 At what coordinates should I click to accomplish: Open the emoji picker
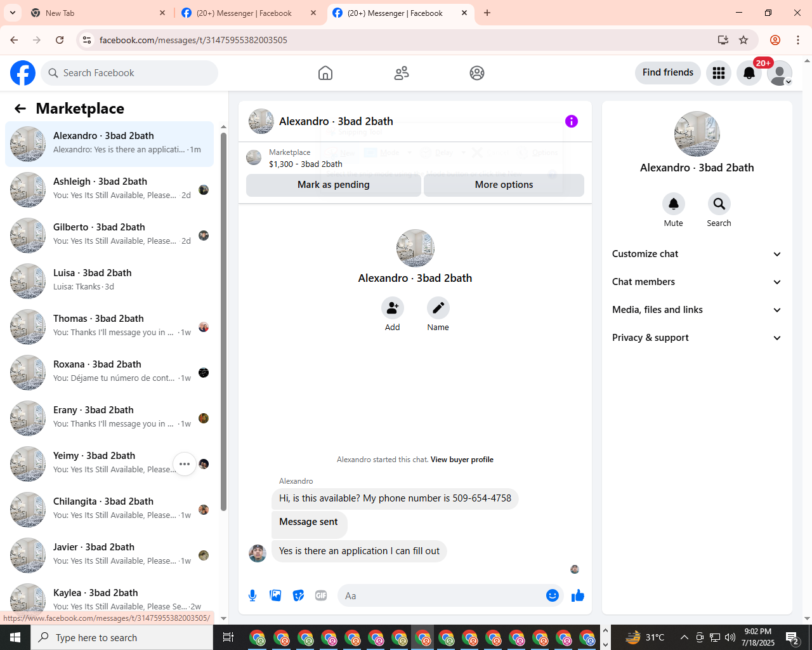point(553,595)
